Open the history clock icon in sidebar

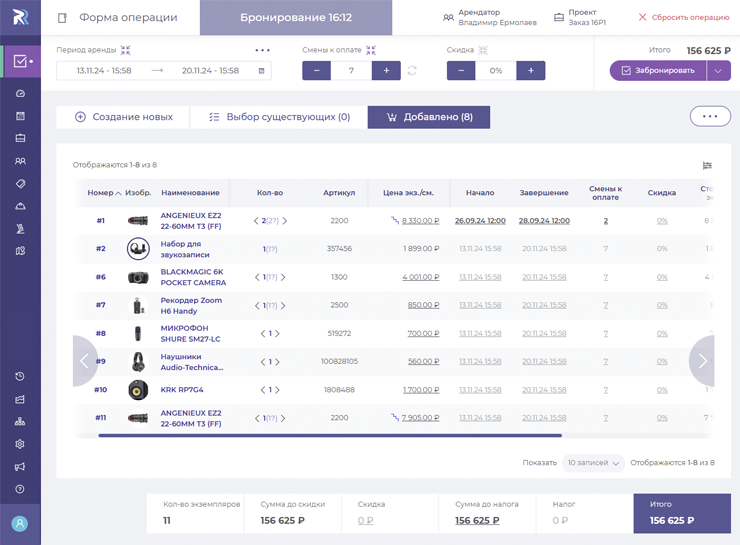point(20,376)
